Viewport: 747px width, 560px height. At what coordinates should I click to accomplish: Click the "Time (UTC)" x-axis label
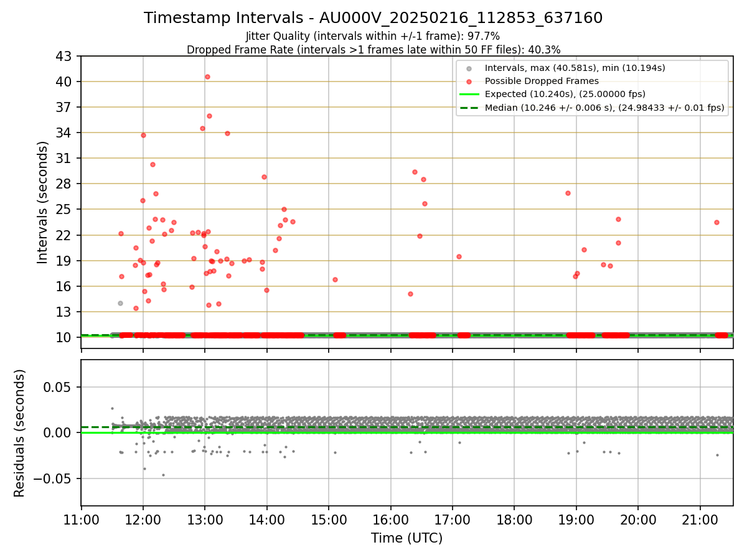point(406,538)
